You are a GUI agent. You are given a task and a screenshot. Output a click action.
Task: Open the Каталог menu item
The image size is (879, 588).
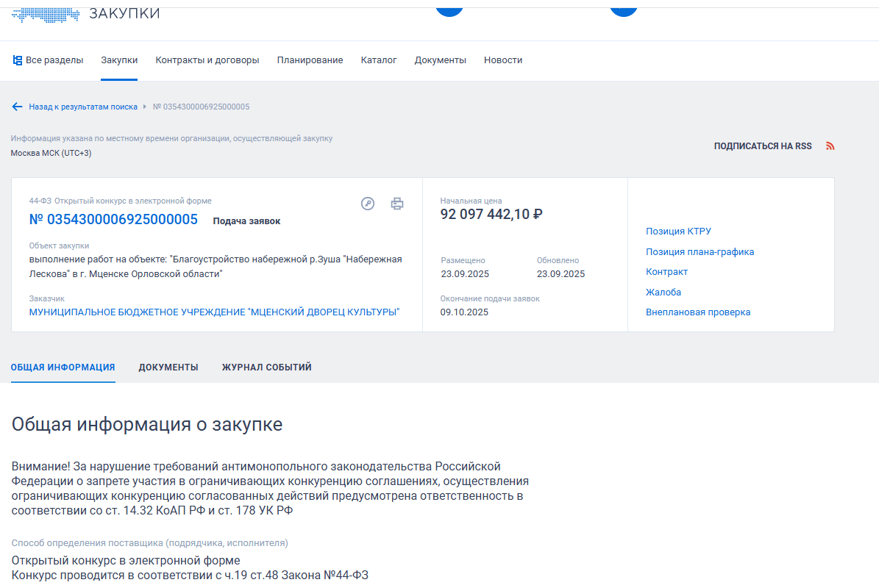tap(379, 60)
